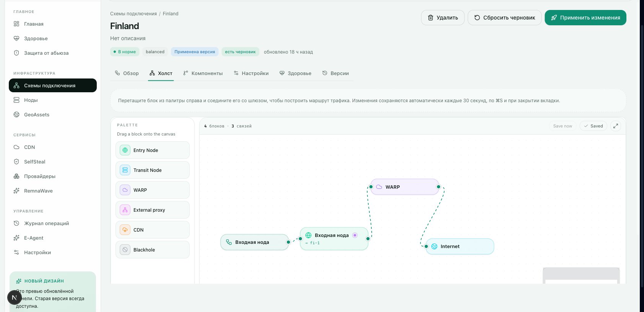Open the Версии tab

335,73
